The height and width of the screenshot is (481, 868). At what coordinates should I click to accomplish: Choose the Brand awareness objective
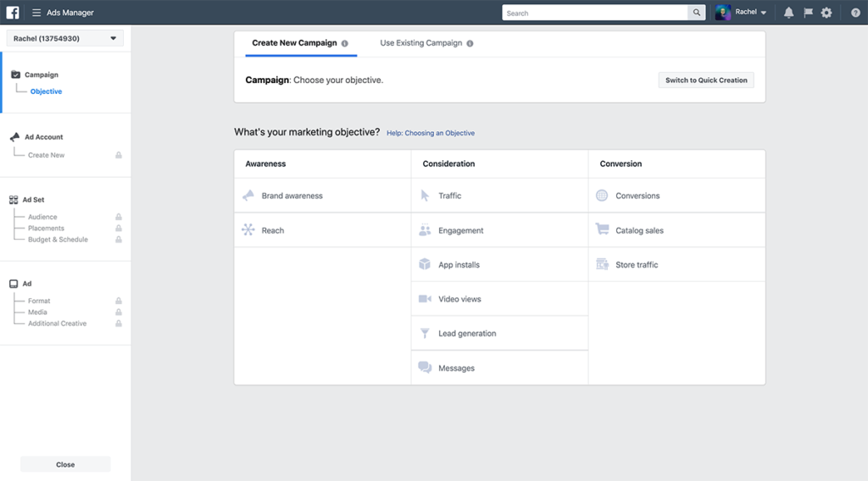point(292,196)
